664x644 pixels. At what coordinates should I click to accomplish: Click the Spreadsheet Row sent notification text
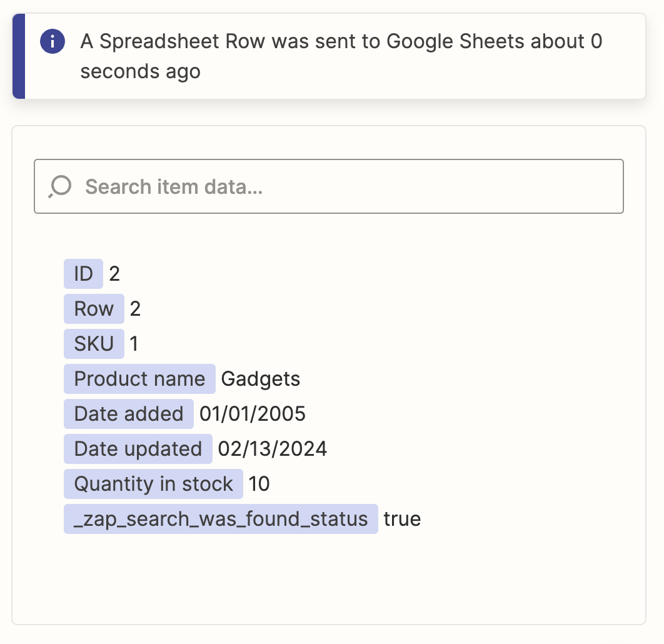click(341, 56)
